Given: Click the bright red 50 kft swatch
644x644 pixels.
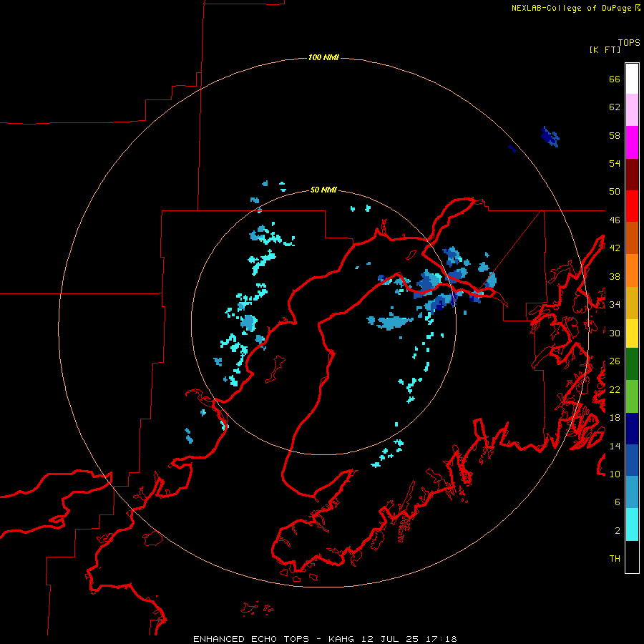Looking at the screenshot, I should [632, 206].
